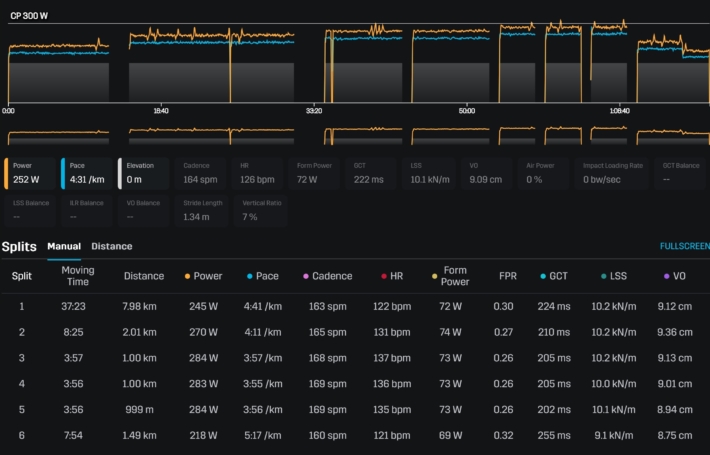Image resolution: width=710 pixels, height=455 pixels.
Task: Click the 33:20 marker on timeline
Action: click(x=313, y=110)
